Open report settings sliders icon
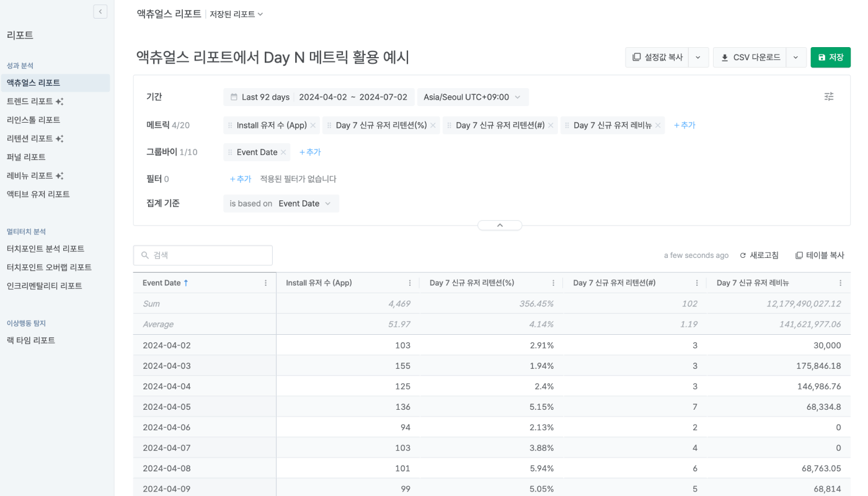This screenshot has height=496, width=868. point(829,97)
